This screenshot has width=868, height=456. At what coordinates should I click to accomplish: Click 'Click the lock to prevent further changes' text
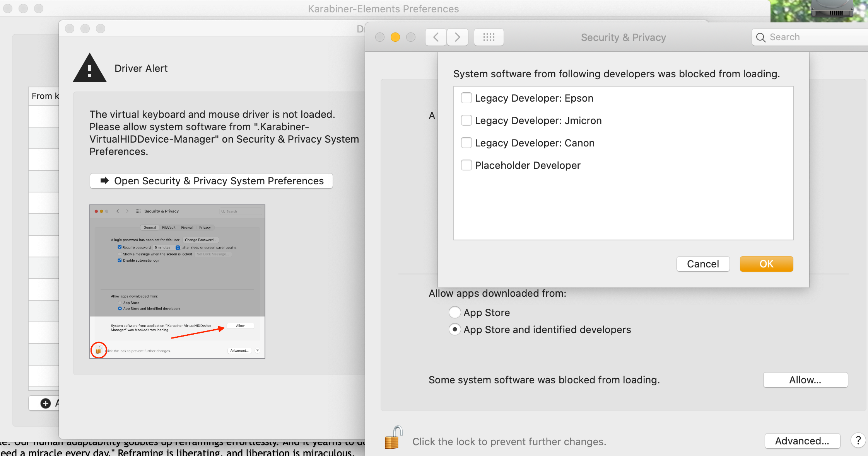(509, 442)
